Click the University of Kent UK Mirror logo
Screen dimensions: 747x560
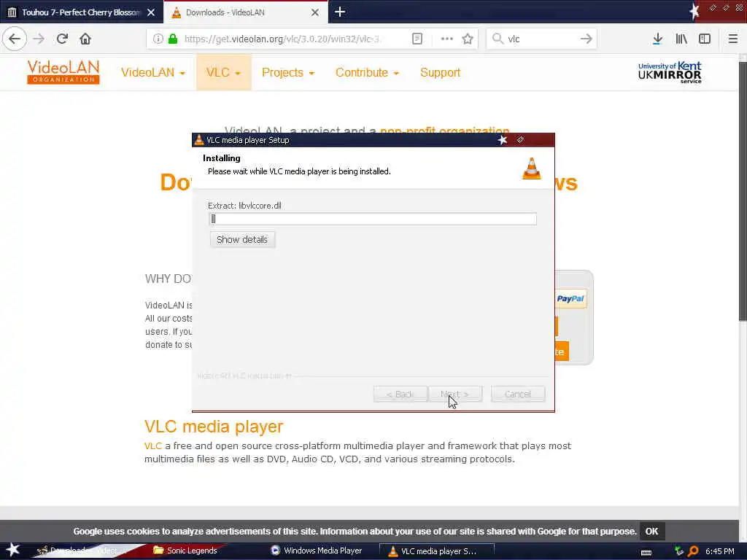tap(670, 72)
